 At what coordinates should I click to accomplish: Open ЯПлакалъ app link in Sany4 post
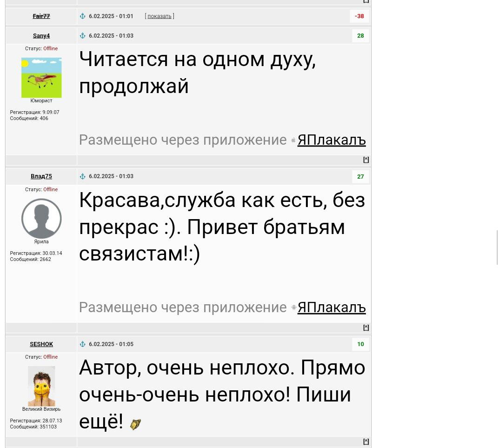pyautogui.click(x=332, y=140)
